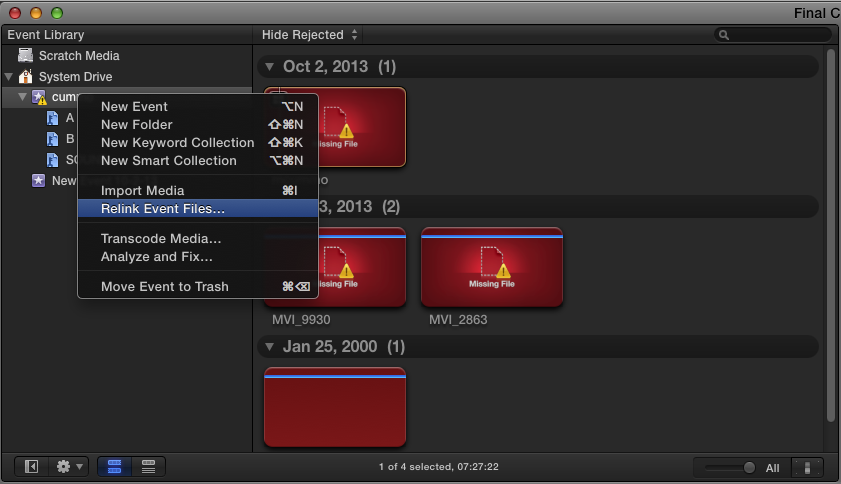Choose Import Media menu item
The width and height of the screenshot is (841, 484).
point(198,190)
